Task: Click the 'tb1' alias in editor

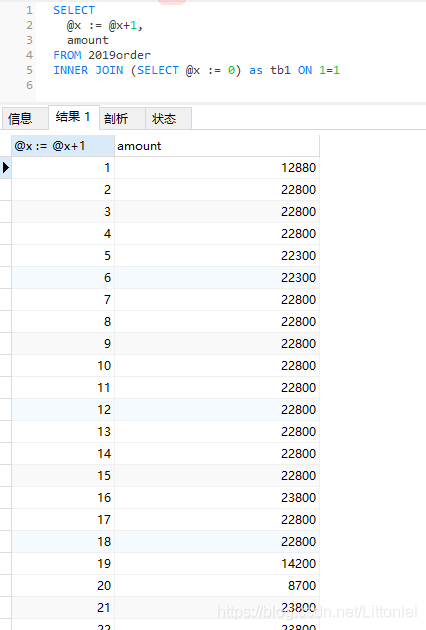Action: click(280, 70)
